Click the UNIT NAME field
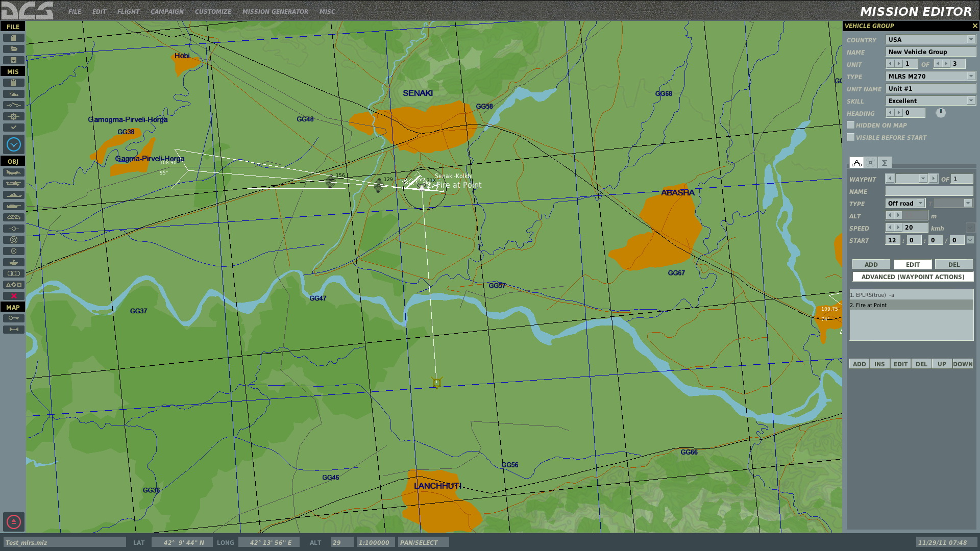Screen dimensions: 980x551 (x=931, y=89)
